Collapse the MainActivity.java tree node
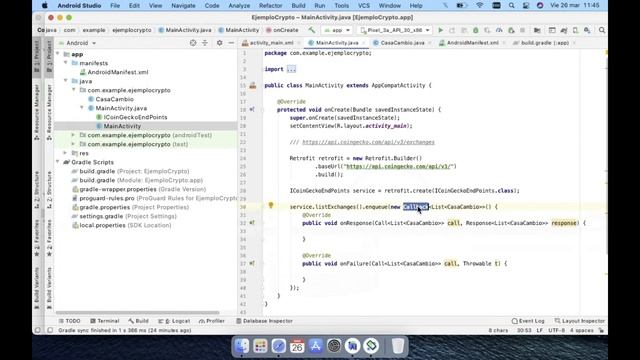Viewport: 640px width, 360px height. [82, 108]
